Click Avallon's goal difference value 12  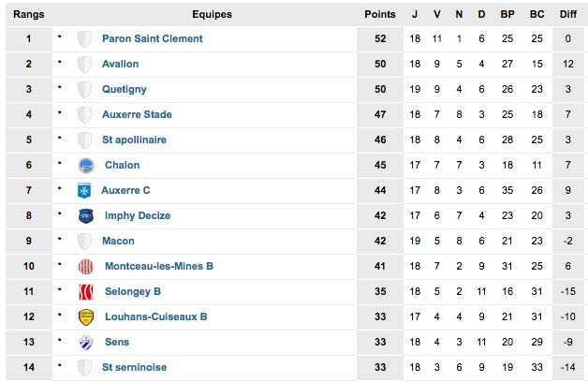(567, 64)
